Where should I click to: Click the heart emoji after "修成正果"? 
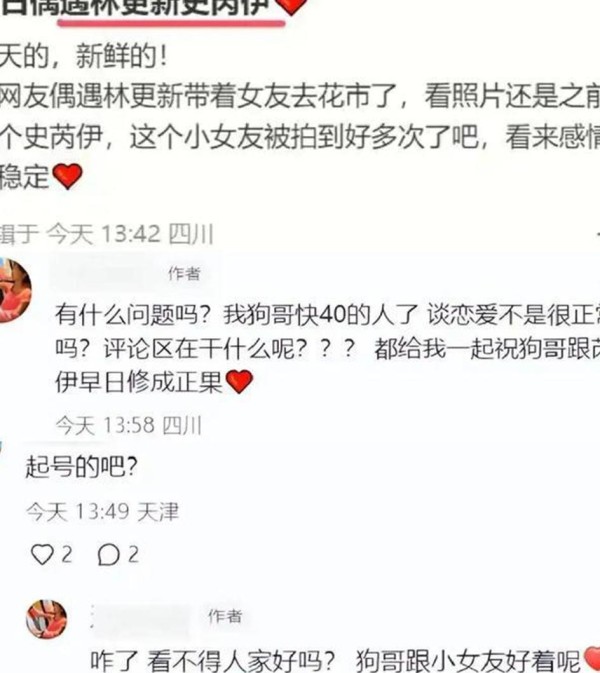[x=239, y=381]
